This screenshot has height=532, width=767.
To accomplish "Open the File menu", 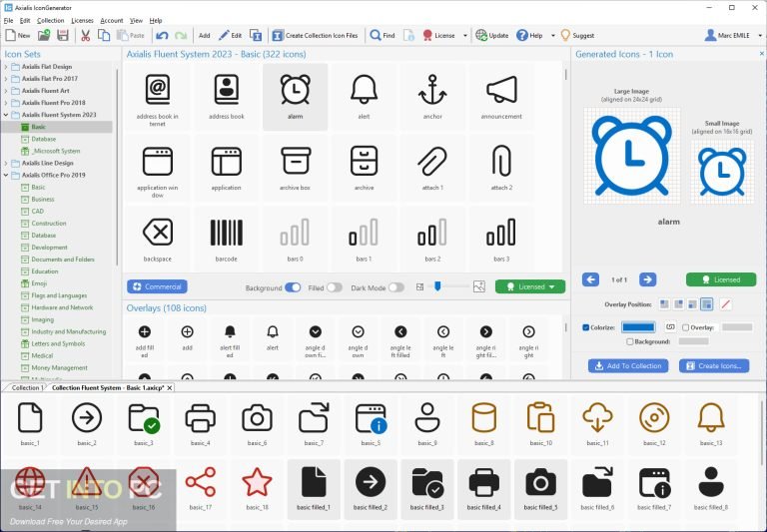I will (8, 21).
